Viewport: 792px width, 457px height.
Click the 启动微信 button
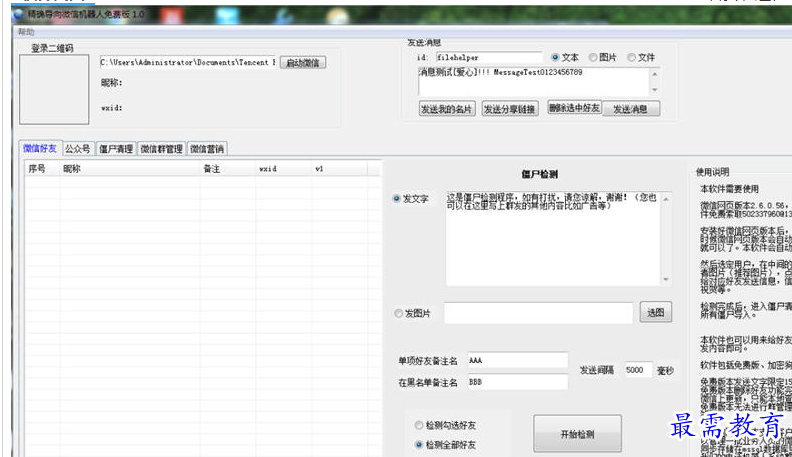coord(303,63)
